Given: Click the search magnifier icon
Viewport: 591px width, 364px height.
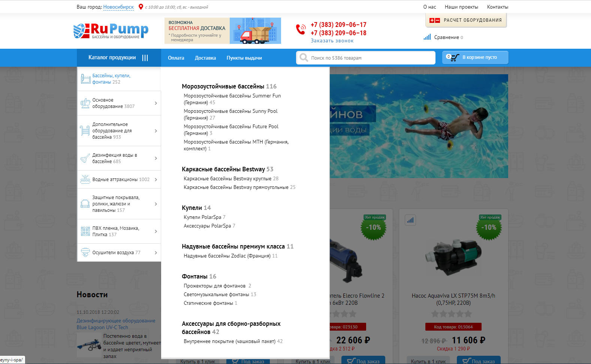Looking at the screenshot, I should pos(304,57).
